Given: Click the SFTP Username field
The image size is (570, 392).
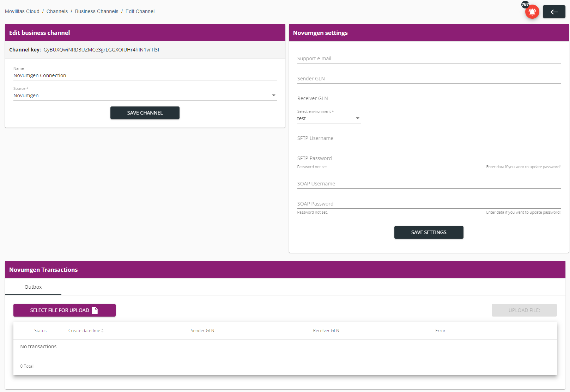Looking at the screenshot, I should coord(429,138).
